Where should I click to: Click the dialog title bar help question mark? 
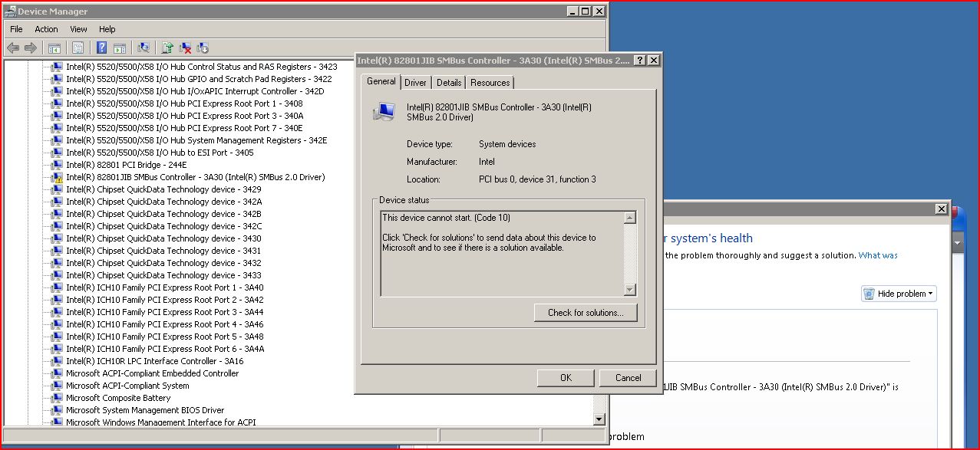(x=639, y=61)
